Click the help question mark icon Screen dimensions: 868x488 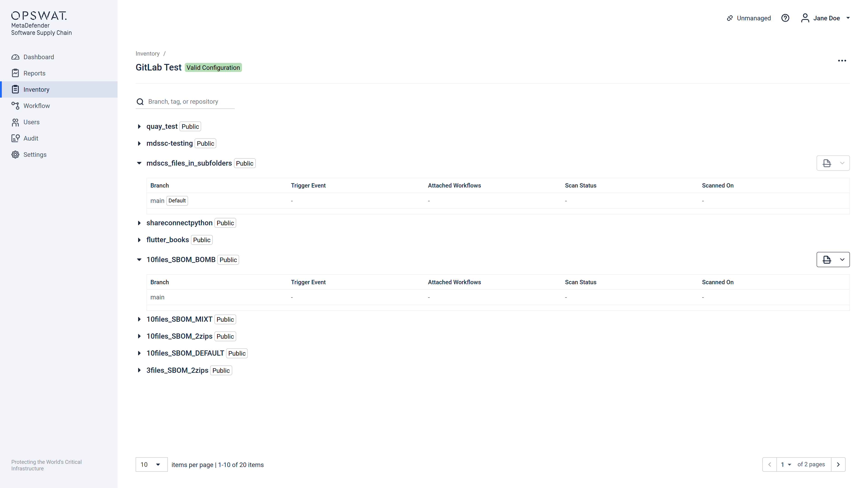pos(785,18)
